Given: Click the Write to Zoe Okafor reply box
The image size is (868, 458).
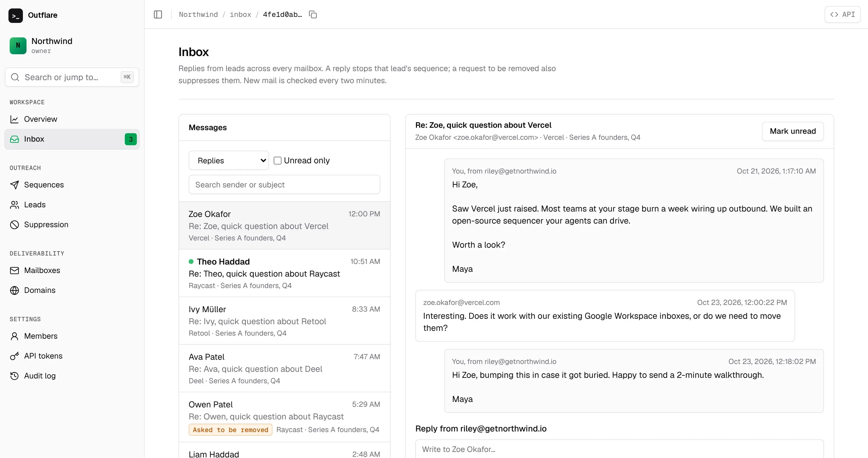Looking at the screenshot, I should (x=619, y=449).
